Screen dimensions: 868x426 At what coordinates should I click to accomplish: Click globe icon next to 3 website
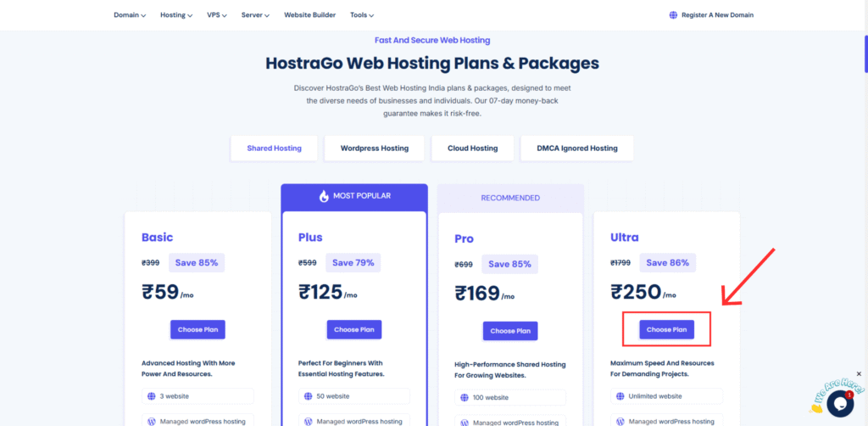152,396
